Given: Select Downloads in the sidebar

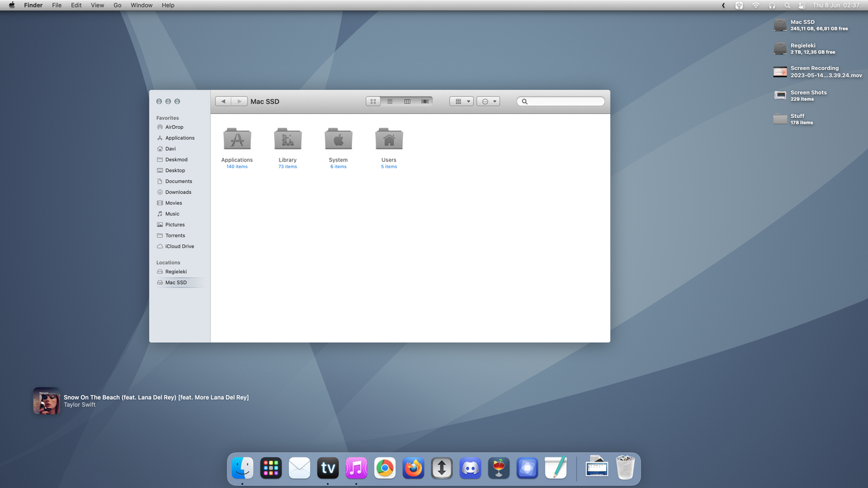Looking at the screenshot, I should point(178,192).
